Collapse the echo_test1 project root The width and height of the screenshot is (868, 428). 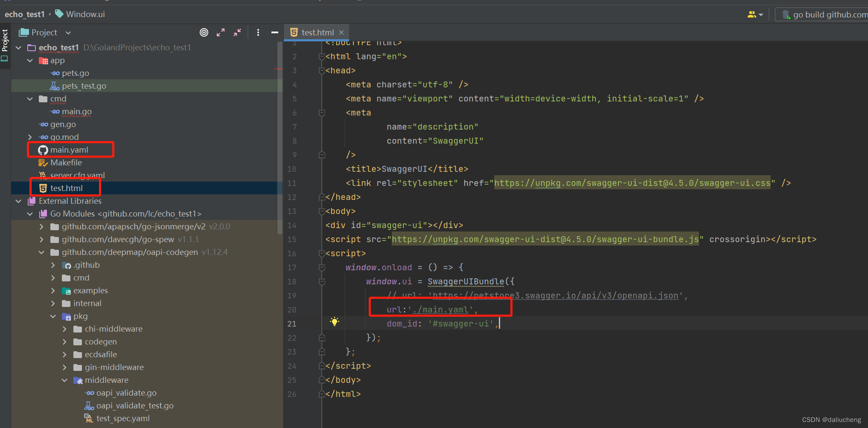(18, 48)
